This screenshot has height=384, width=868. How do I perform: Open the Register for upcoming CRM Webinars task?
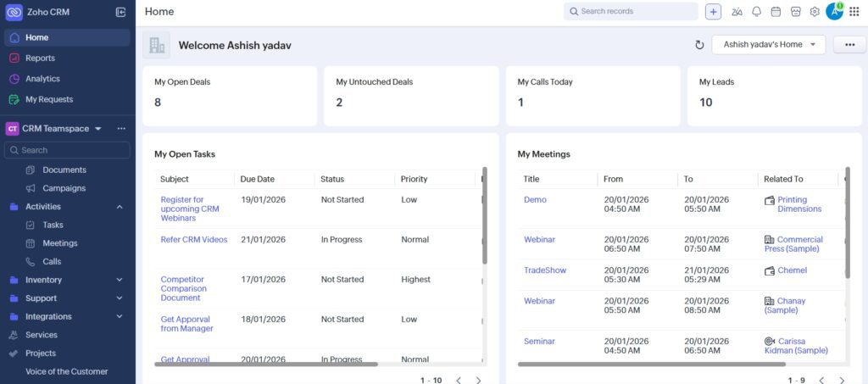click(x=190, y=209)
